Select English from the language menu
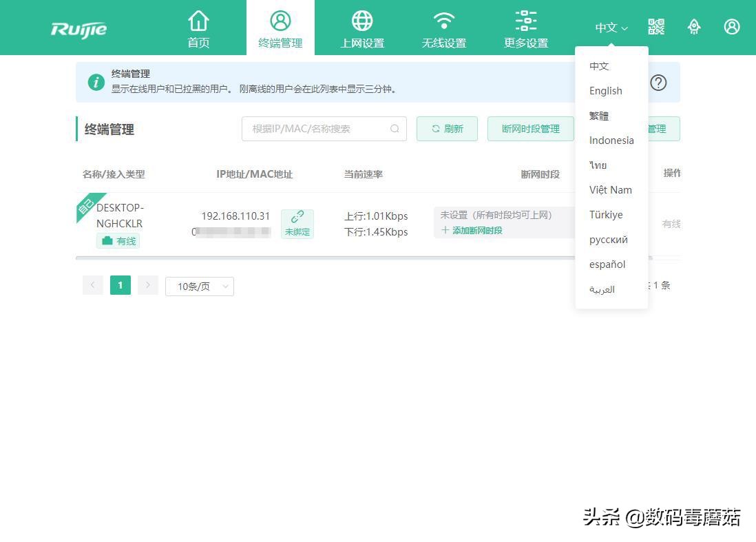This screenshot has height=542, width=756. pos(605,90)
